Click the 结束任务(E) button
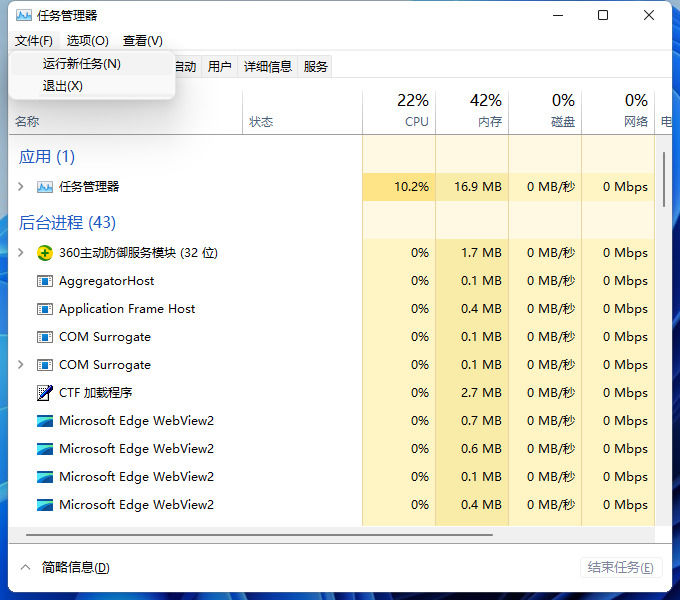The width and height of the screenshot is (680, 600). (621, 567)
